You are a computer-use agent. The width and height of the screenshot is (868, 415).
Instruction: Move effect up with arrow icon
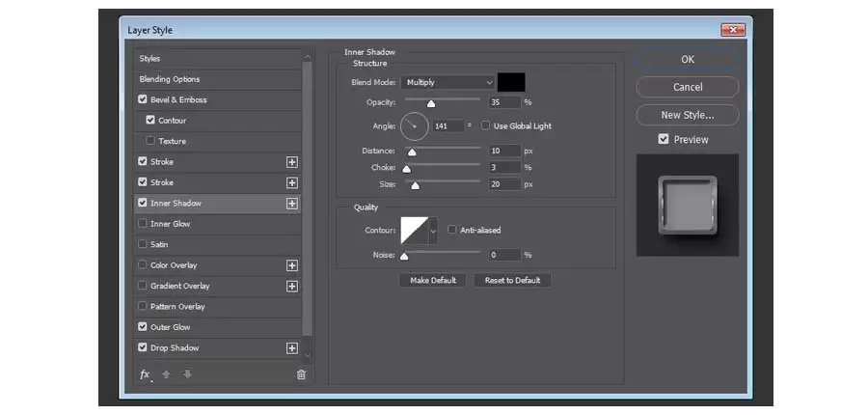click(166, 374)
